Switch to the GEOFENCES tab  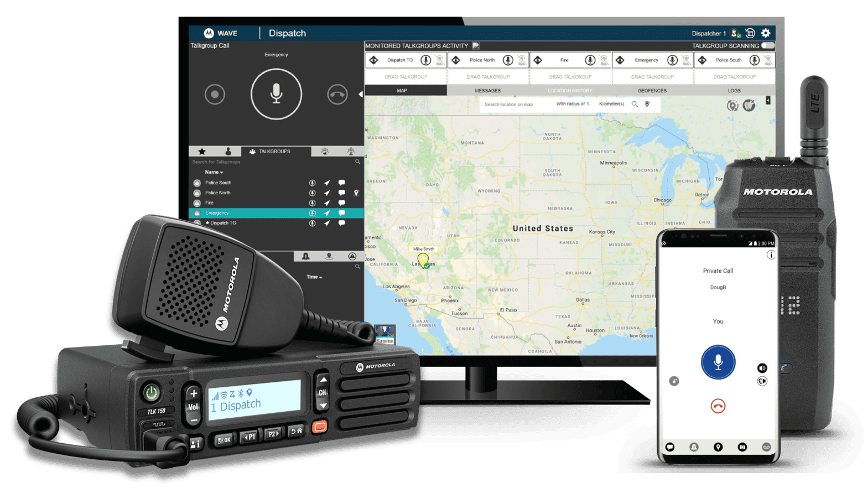652,90
